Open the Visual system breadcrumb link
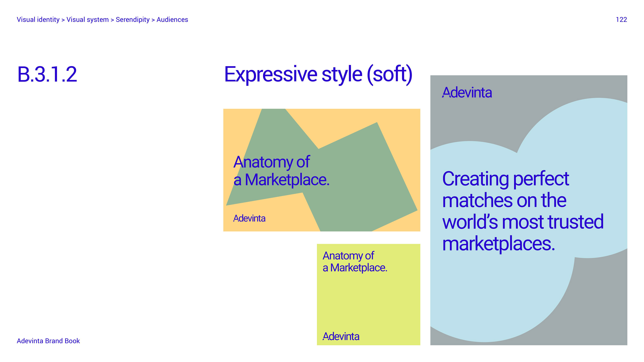Viewport: 644px width, 362px height. (x=88, y=19)
